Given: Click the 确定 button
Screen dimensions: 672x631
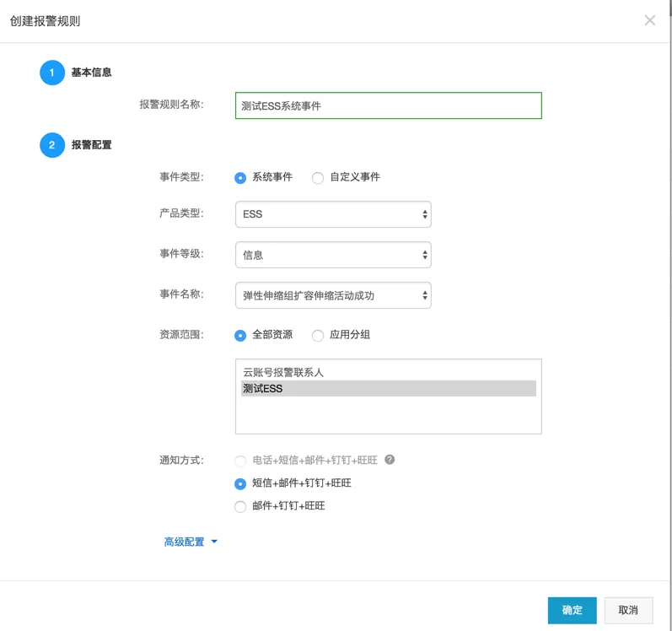Looking at the screenshot, I should point(573,610).
